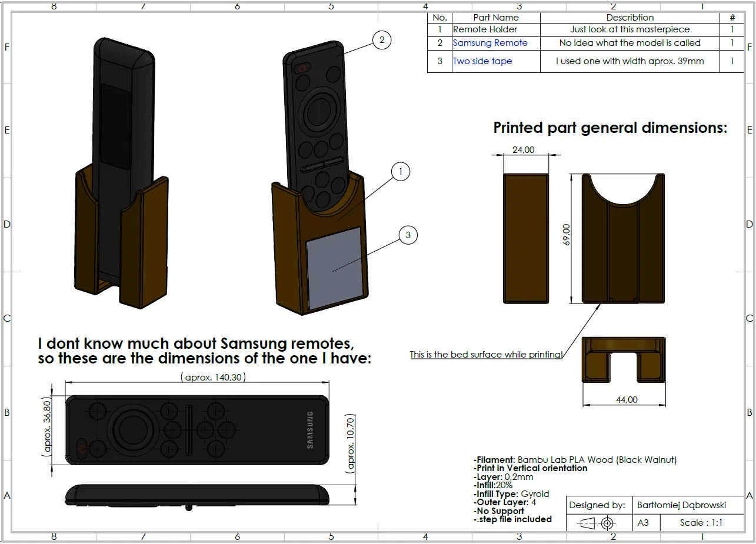
Task: Click the Samsung logo on the remote top view
Action: pyautogui.click(x=310, y=430)
